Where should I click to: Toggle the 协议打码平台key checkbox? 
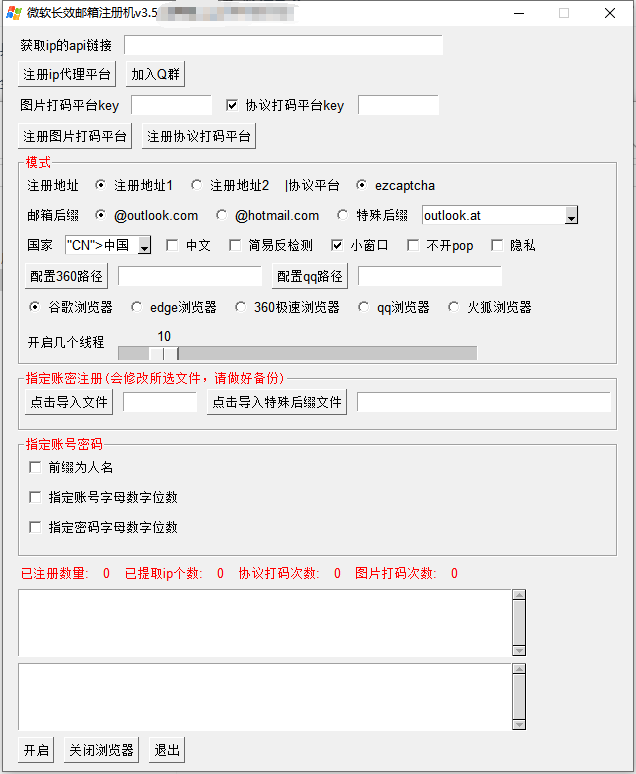click(x=232, y=105)
